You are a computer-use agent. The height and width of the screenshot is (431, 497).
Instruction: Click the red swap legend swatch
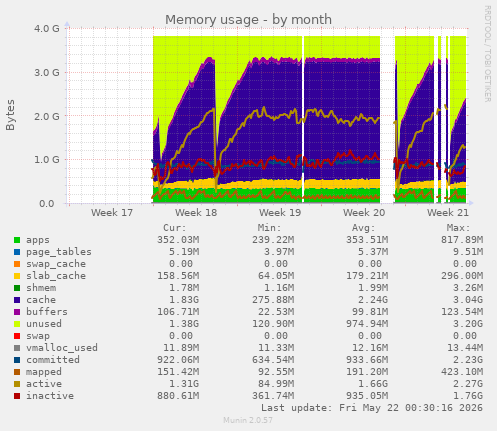pos(17,336)
